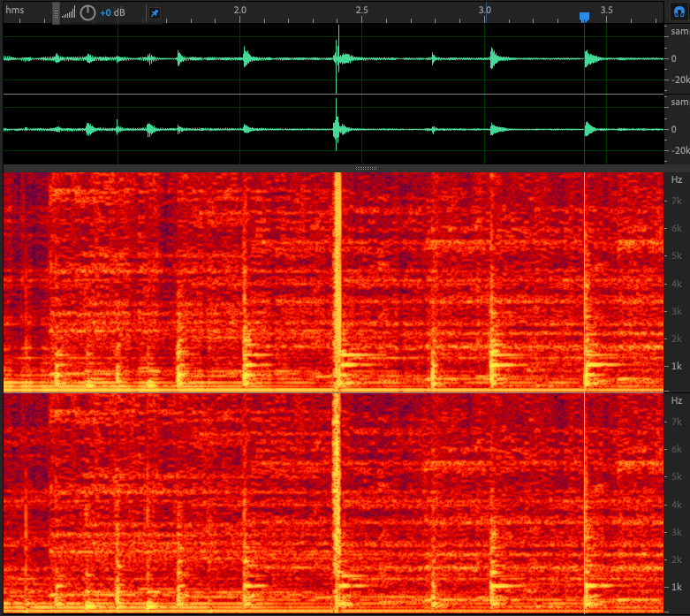Viewport: 690px width, 616px height.
Task: Click the 3.5 mark on time ruler
Action: tap(606, 9)
